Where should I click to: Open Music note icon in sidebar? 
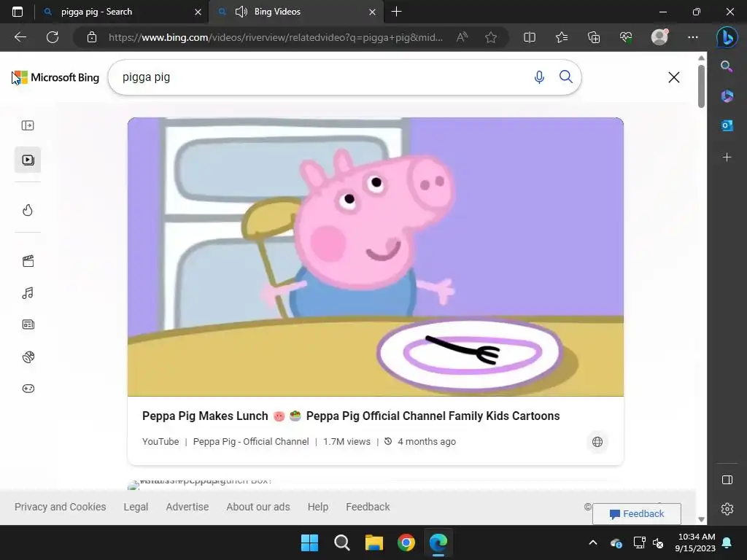pos(28,293)
